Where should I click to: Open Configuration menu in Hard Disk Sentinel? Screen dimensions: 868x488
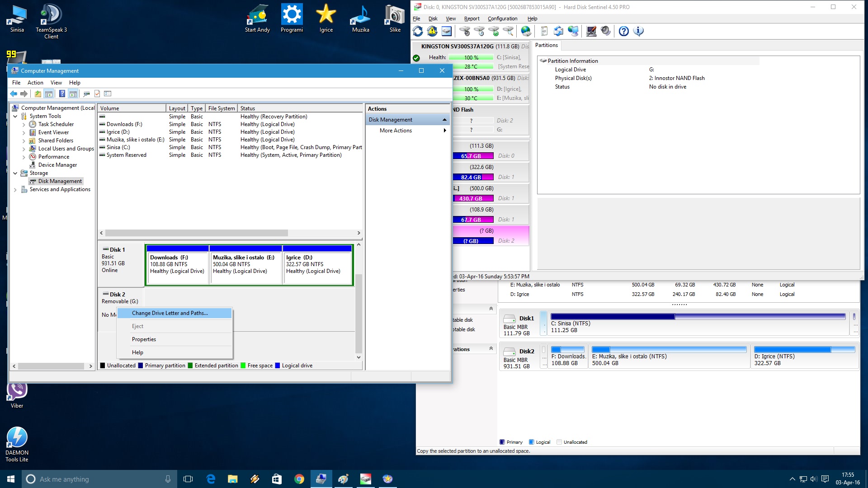click(502, 19)
